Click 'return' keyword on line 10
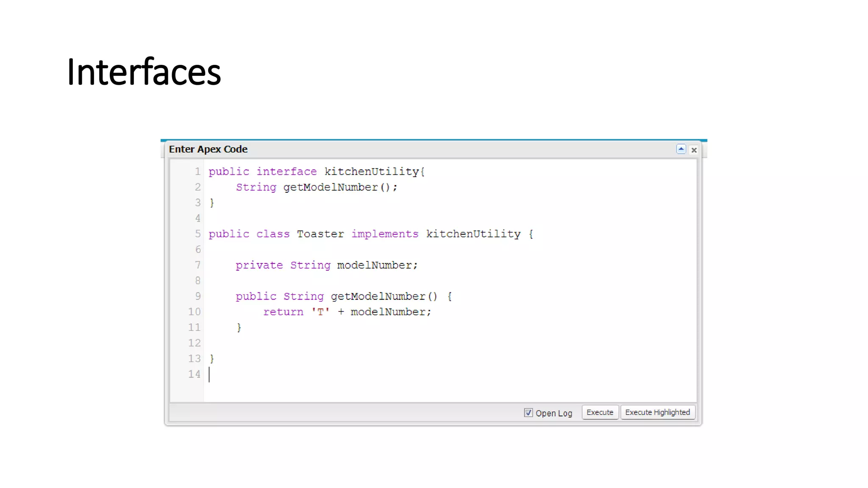Screen dimensions: 868x488 click(283, 312)
